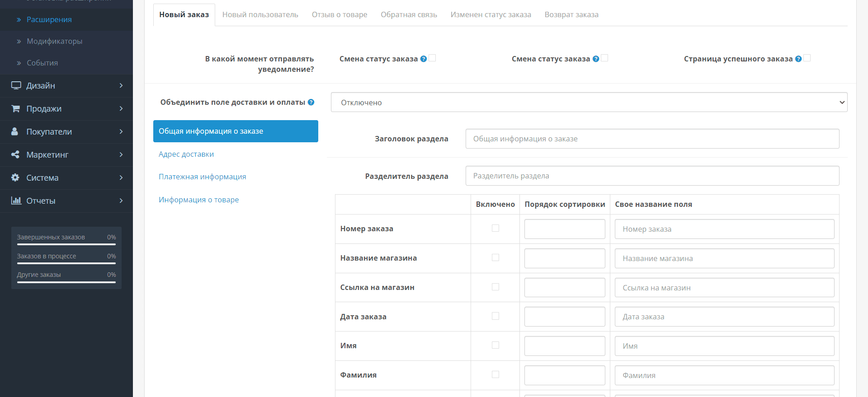Open Возврат заказа tab
Screen dimensions: 868x397
[571, 14]
